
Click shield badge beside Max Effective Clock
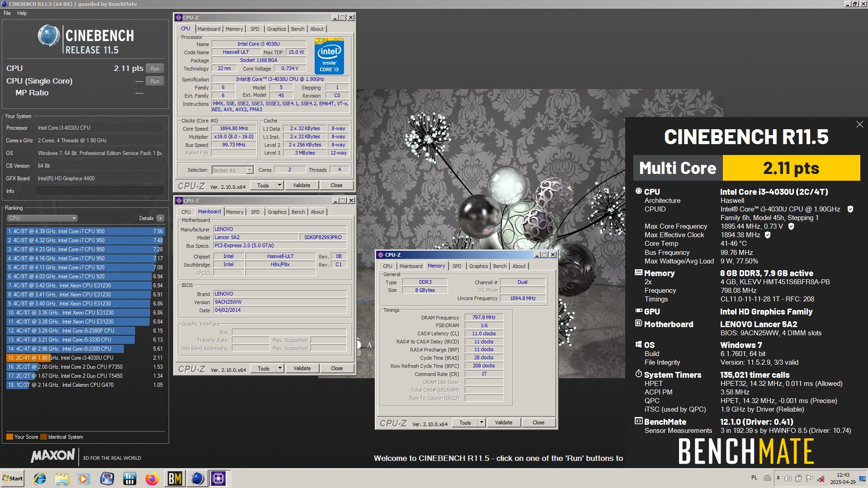768,235
